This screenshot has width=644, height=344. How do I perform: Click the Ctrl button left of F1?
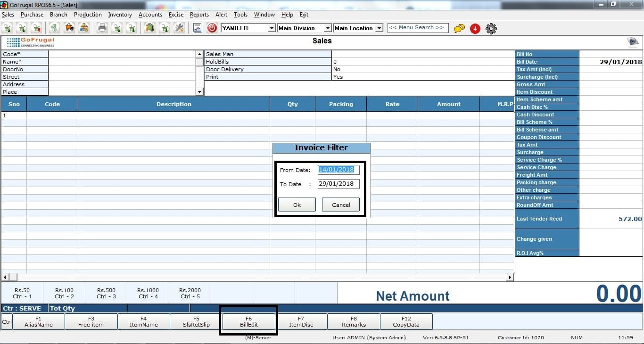7,322
